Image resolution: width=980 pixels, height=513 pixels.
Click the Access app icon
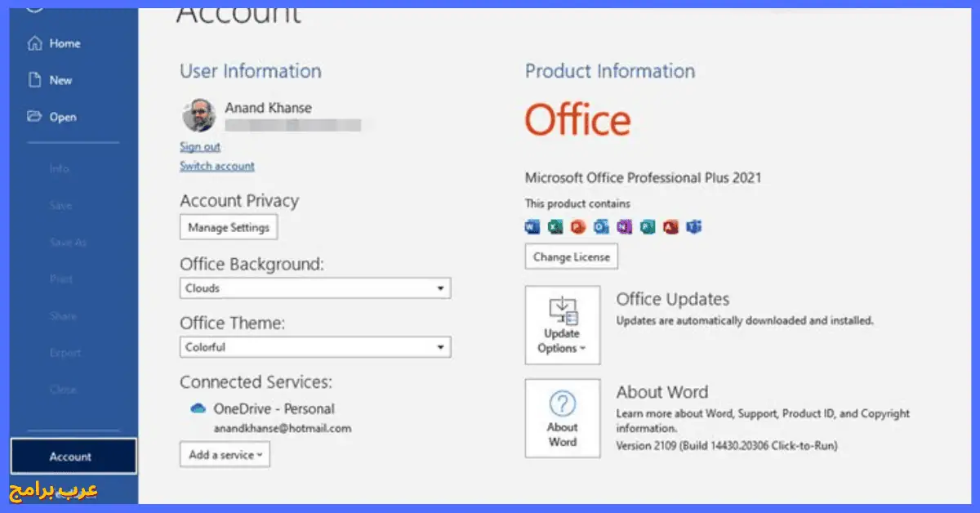click(671, 226)
